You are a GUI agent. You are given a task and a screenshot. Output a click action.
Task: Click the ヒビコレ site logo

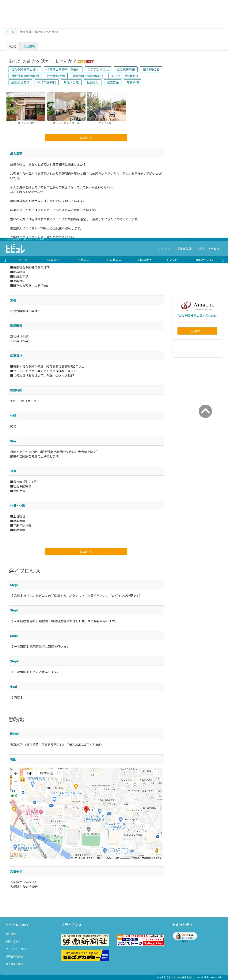15,249
